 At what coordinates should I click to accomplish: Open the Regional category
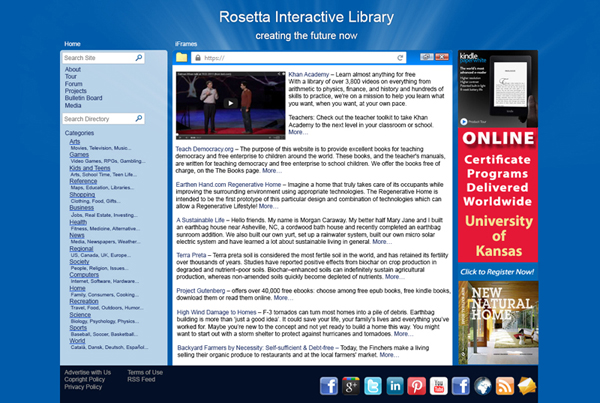pos(81,249)
